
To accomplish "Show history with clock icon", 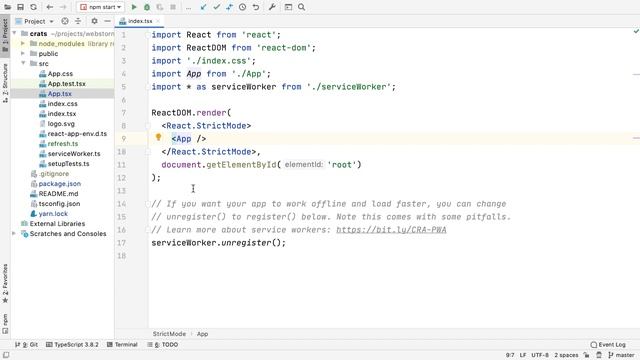I will [x=242, y=7].
